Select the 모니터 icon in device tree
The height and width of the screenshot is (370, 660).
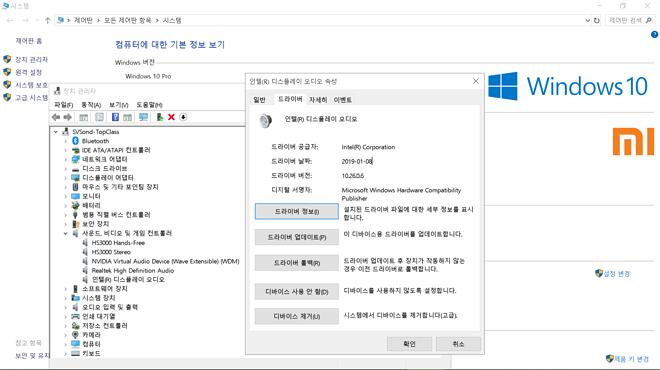pos(75,196)
